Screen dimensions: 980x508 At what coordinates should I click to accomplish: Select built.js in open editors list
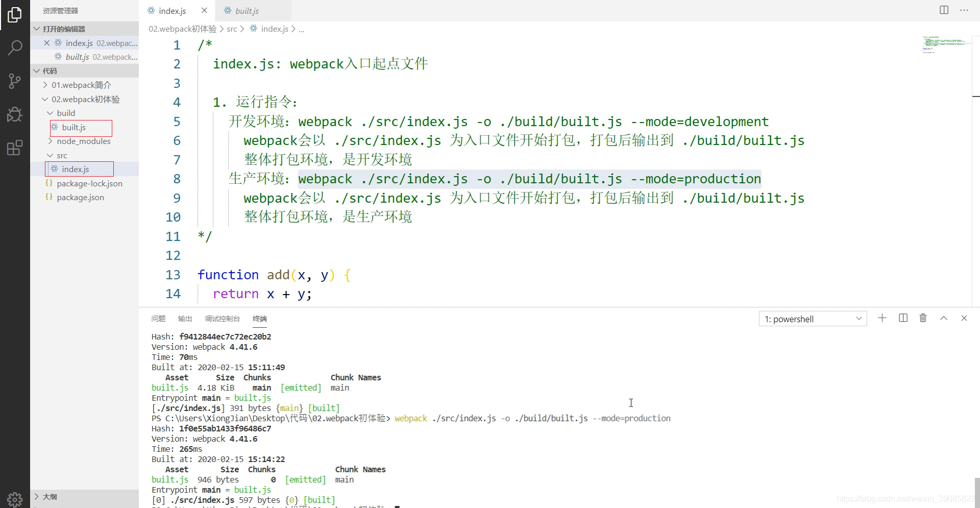coord(84,57)
